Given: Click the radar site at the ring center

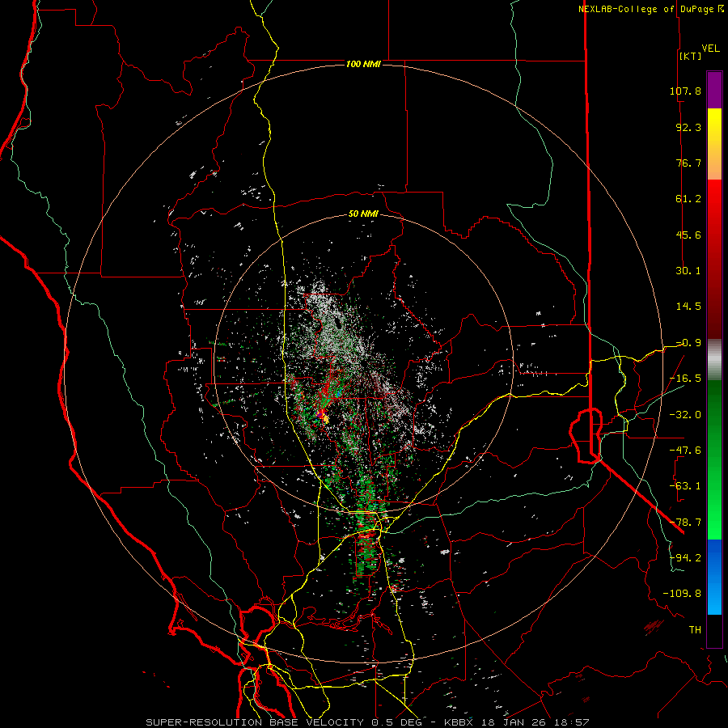Looking at the screenshot, I should coord(364,363).
